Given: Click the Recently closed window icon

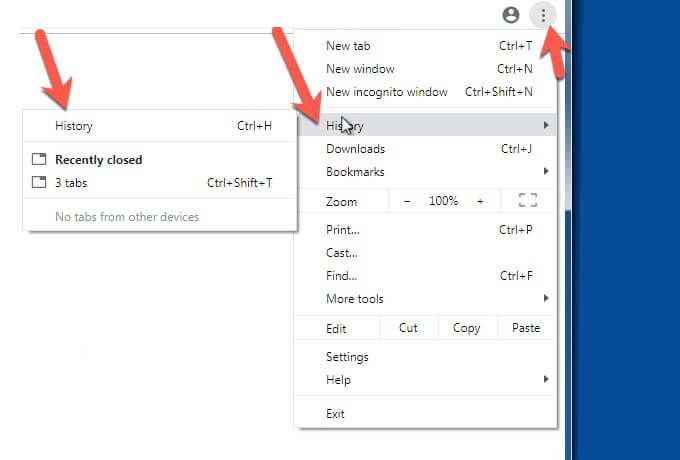Looking at the screenshot, I should click(39, 160).
